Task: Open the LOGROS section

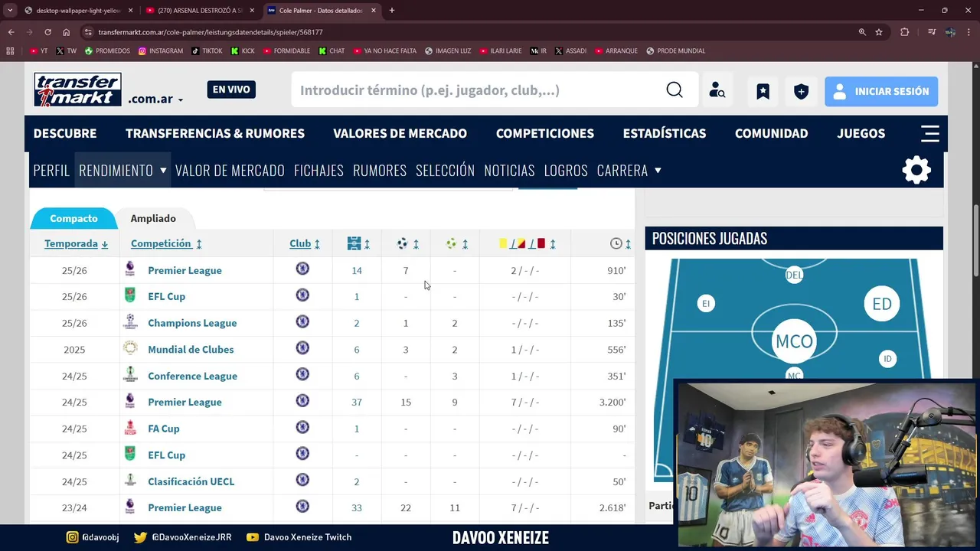Action: (x=566, y=170)
